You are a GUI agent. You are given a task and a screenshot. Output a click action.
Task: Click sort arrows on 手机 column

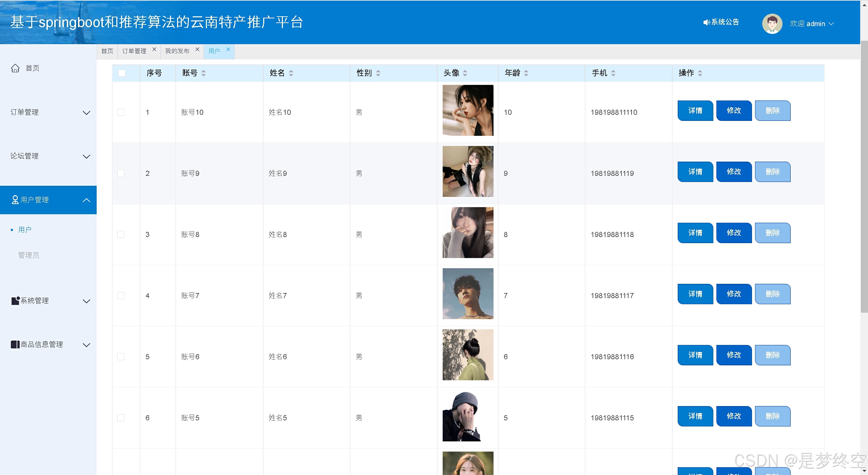pyautogui.click(x=613, y=73)
